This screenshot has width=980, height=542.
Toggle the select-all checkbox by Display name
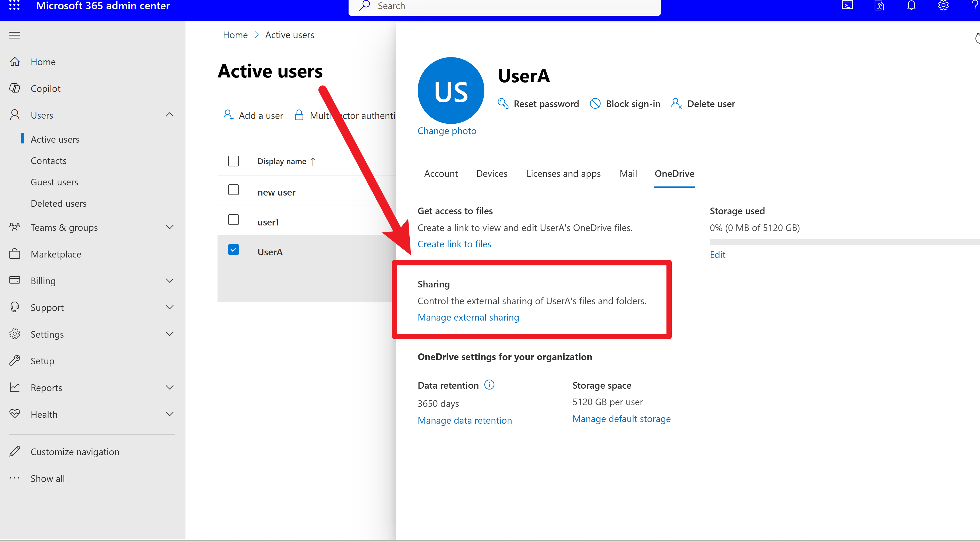pyautogui.click(x=234, y=161)
